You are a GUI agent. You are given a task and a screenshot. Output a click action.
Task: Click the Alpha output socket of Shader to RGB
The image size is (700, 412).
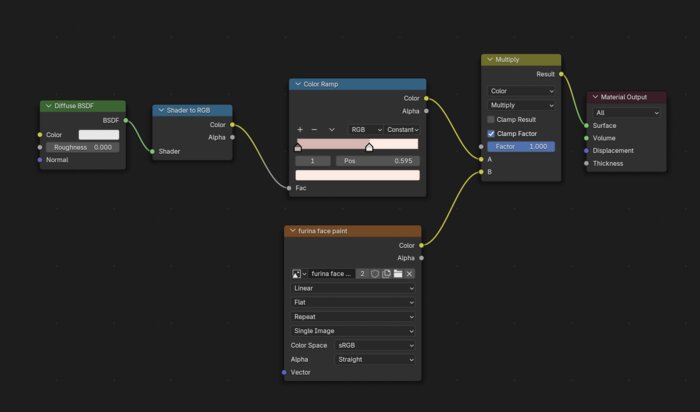[232, 137]
